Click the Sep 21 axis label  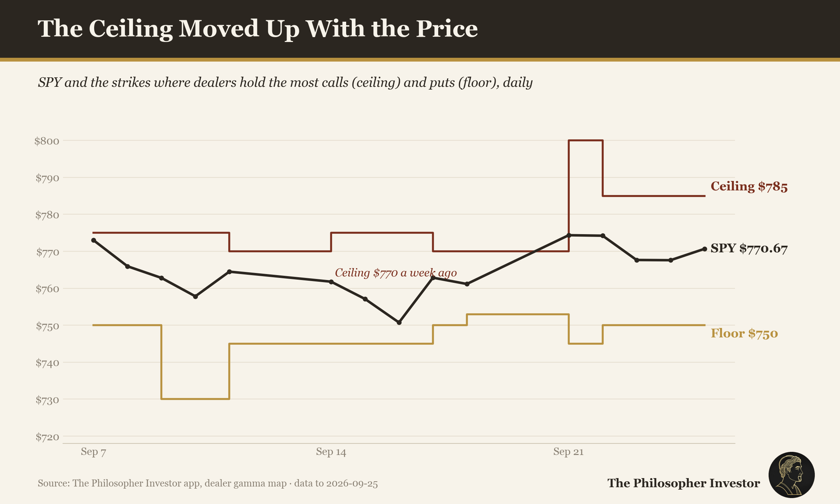[568, 452]
